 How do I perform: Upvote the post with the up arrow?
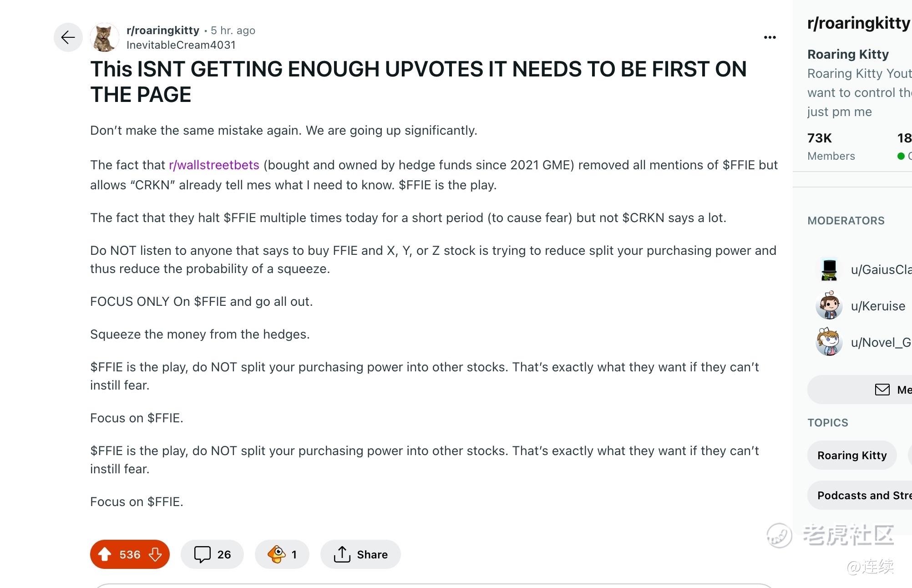[x=105, y=554]
